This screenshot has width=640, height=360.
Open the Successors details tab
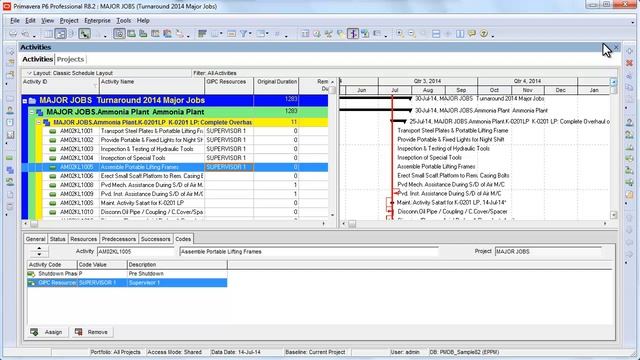(156, 239)
